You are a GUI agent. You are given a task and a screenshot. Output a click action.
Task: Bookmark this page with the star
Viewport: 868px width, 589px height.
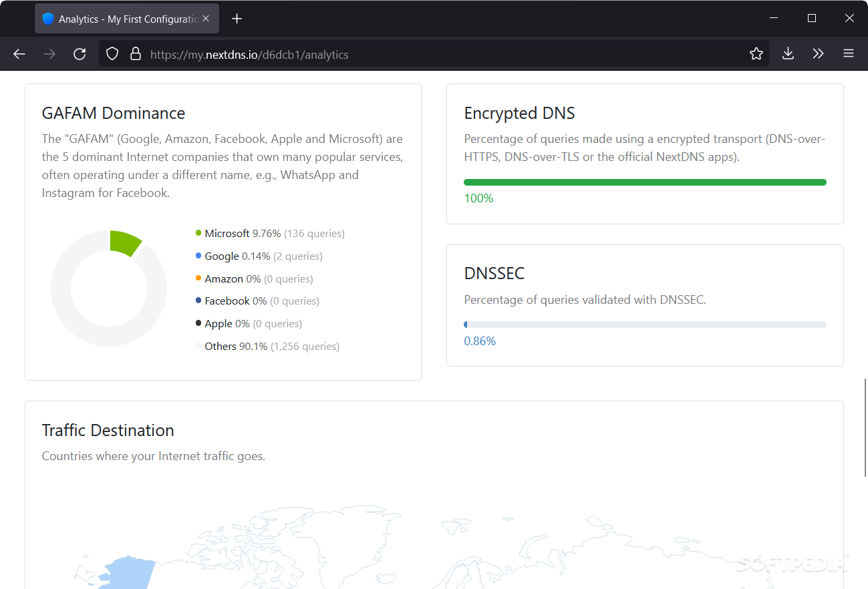[756, 54]
